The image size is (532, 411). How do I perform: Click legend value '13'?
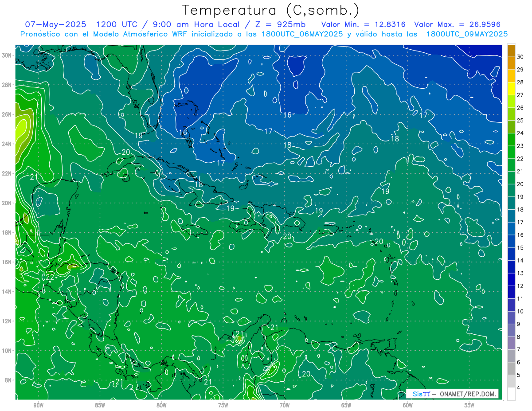pos(520,273)
